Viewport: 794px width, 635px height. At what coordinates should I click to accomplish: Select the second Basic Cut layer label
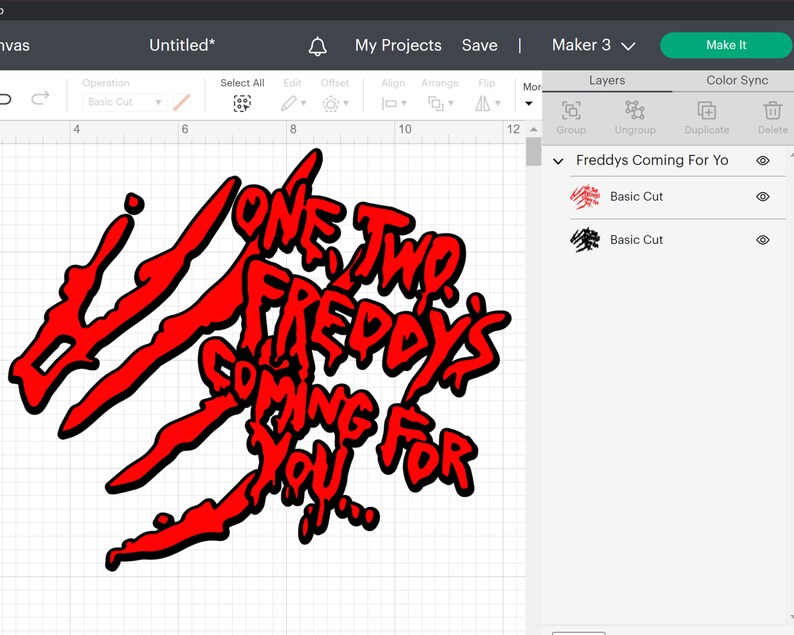[636, 240]
